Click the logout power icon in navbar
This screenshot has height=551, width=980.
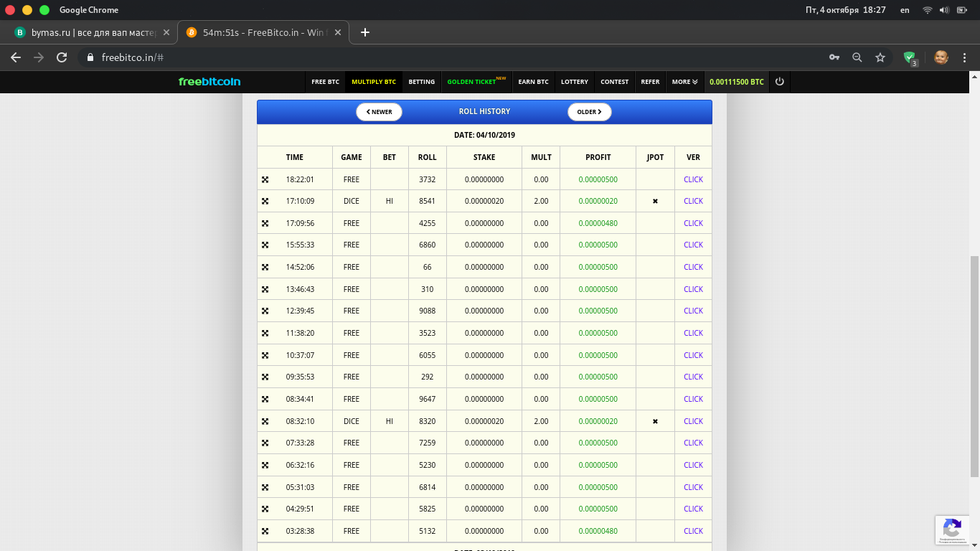(x=779, y=82)
